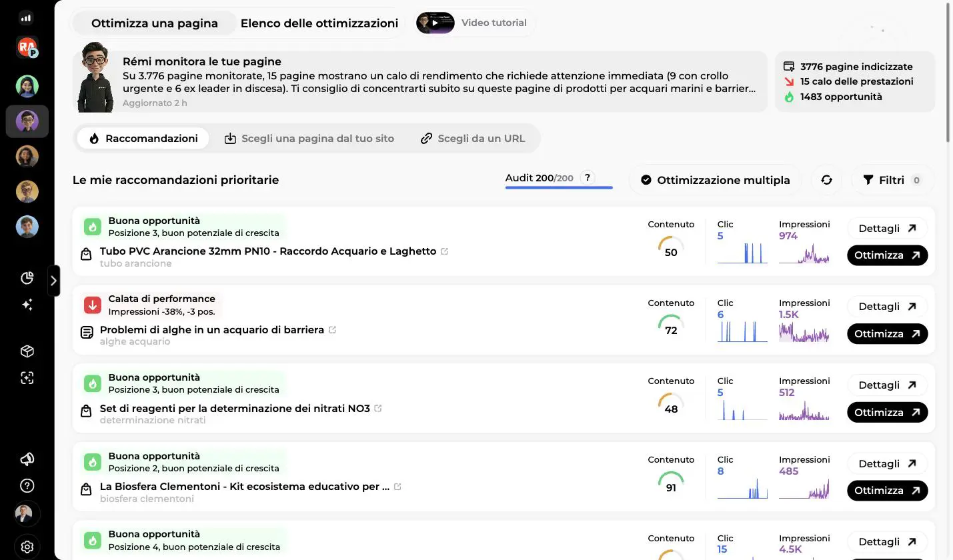Open external link for Problemi di alghe page
The height and width of the screenshot is (560, 953).
pos(333,330)
